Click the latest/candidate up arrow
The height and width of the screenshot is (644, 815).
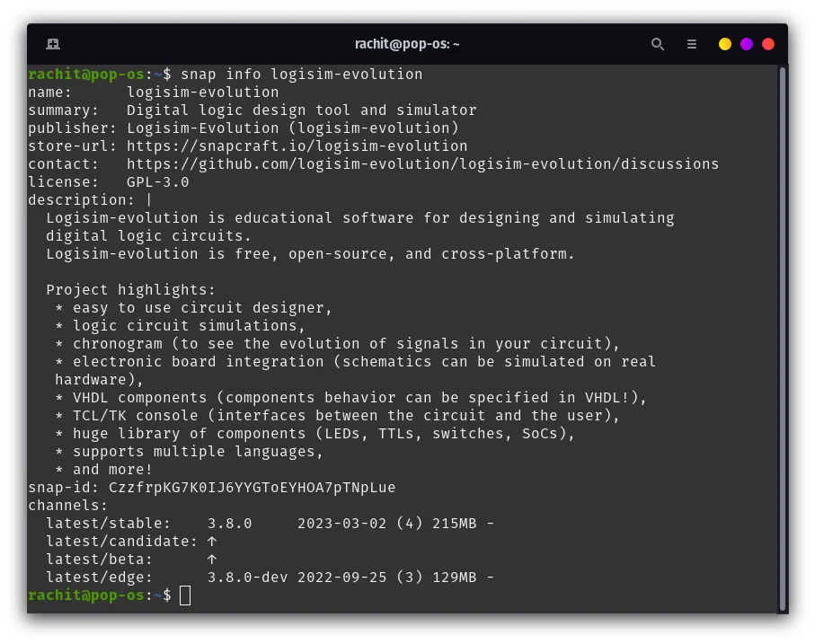pos(211,542)
